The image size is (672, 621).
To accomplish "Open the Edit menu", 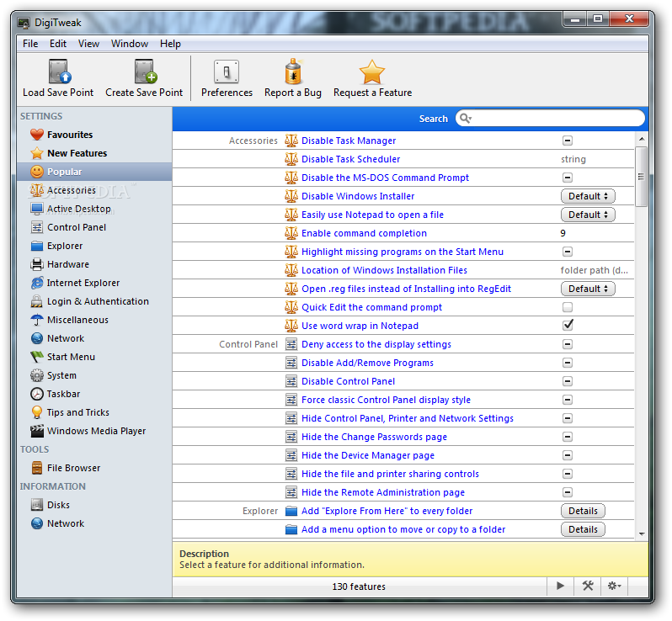I will pyautogui.click(x=58, y=44).
